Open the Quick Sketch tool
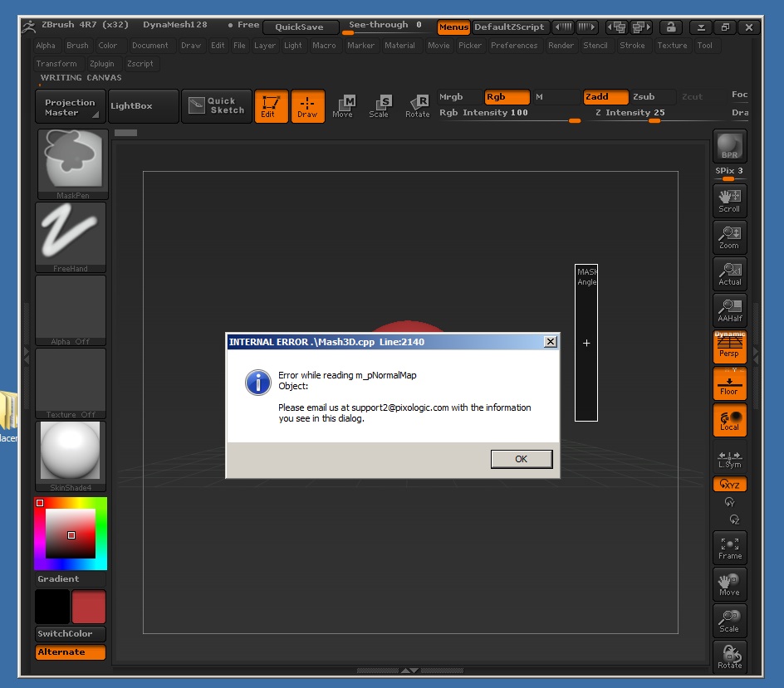 [x=217, y=106]
